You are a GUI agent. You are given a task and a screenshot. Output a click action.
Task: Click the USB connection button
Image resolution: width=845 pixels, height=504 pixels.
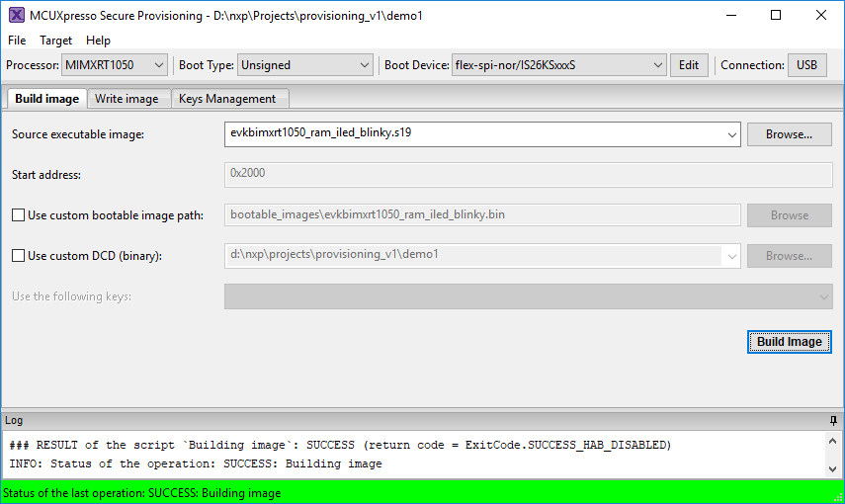click(806, 65)
